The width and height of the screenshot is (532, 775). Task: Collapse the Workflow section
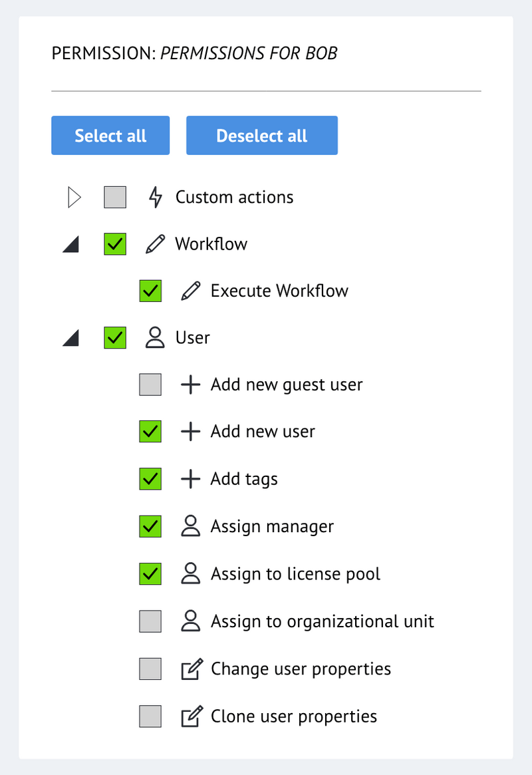pos(71,244)
